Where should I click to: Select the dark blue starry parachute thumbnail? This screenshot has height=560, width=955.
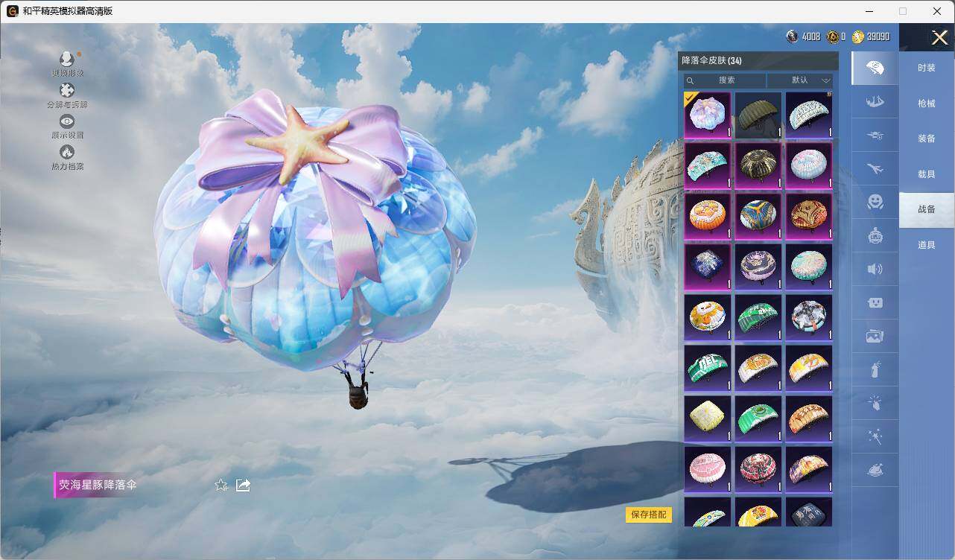tap(708, 267)
